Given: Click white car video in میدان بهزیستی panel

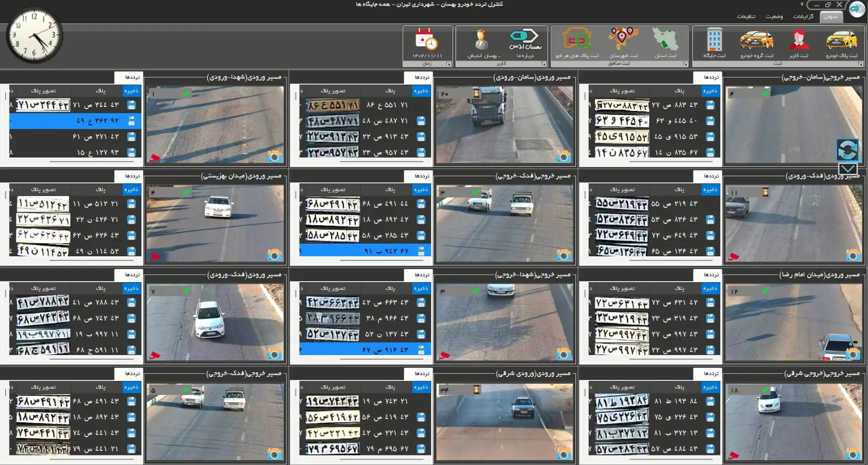Looking at the screenshot, I should 216,223.
